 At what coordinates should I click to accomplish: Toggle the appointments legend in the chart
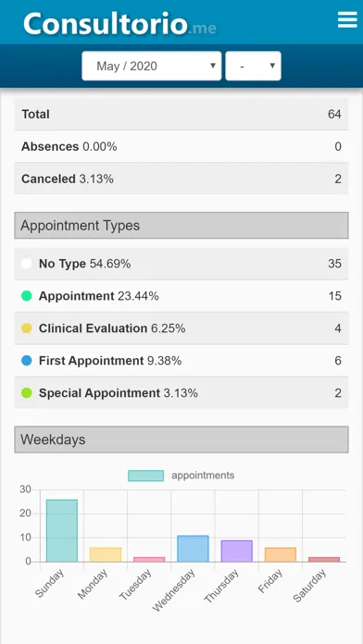pos(181,476)
